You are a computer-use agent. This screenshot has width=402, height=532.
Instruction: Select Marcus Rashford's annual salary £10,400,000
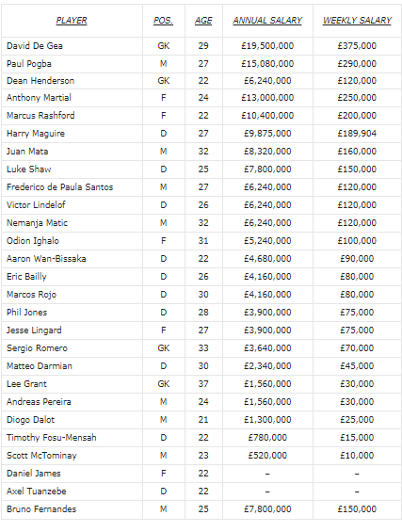(267, 116)
